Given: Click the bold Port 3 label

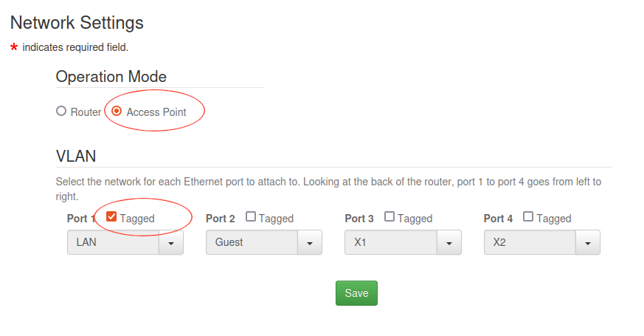Looking at the screenshot, I should click(359, 219).
